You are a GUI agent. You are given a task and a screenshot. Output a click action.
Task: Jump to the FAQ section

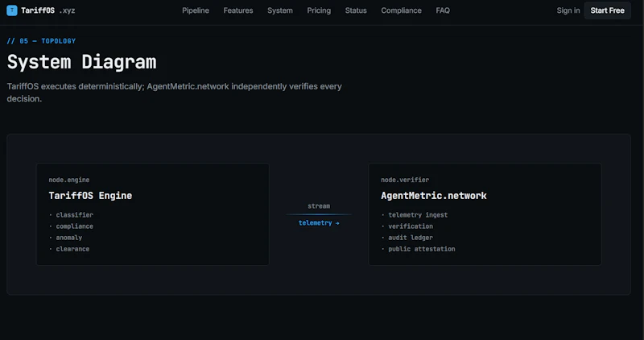pyautogui.click(x=443, y=10)
